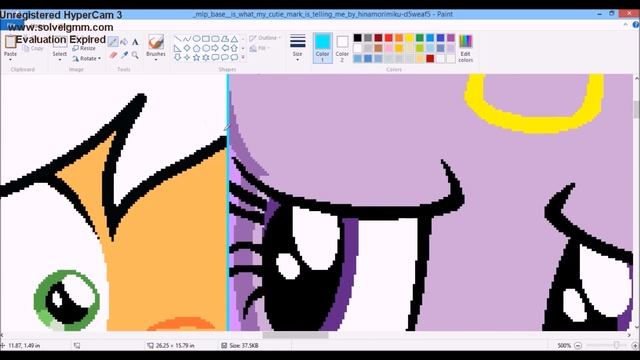Pick the pink color swatch in second row
Image resolution: width=640 pixels, height=360 pixels.
point(389,48)
